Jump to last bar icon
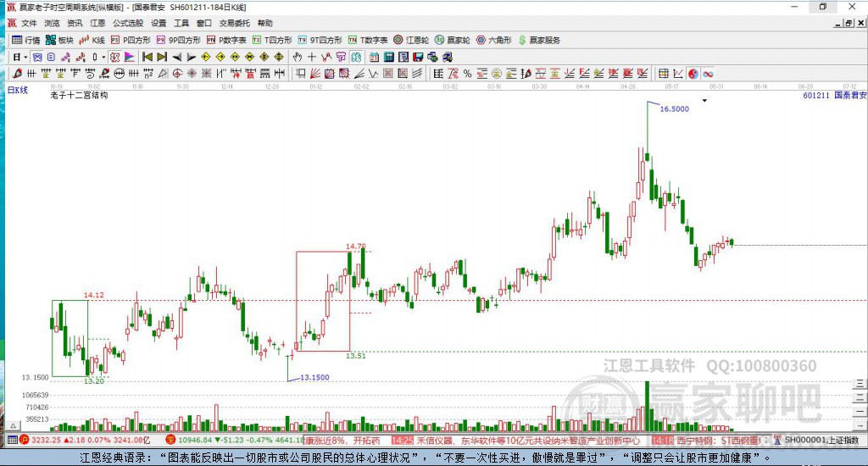Image resolution: width=868 pixels, height=466 pixels. tap(162, 57)
